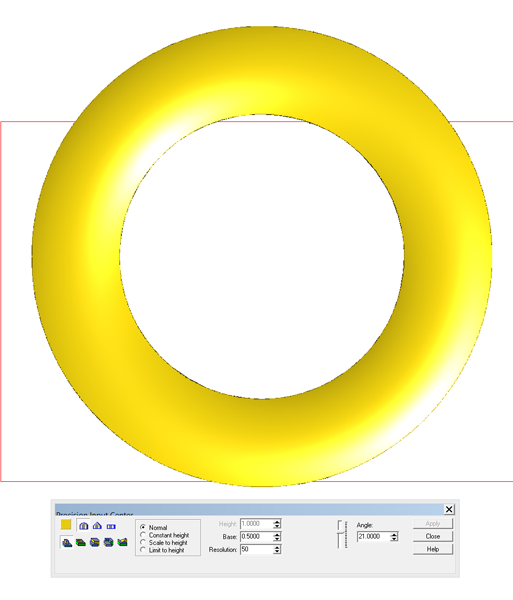This screenshot has height=600, width=513.
Task: Increase the Angle with up arrow
Action: (394, 535)
